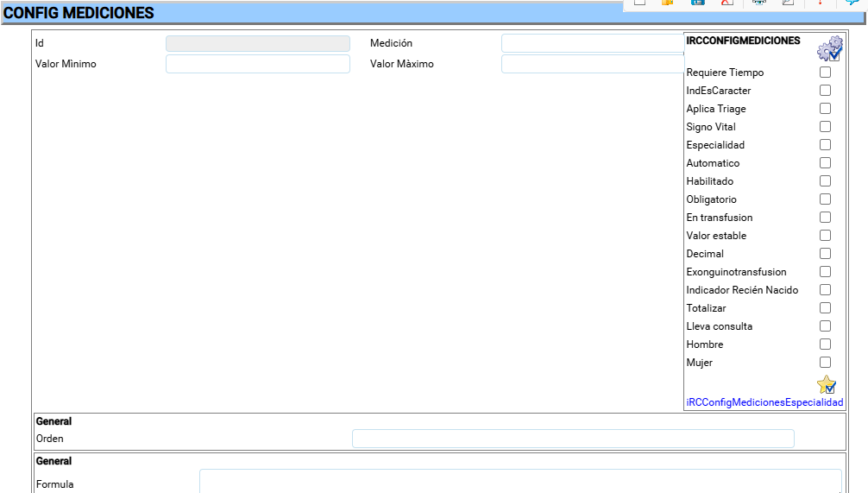868x493 pixels.
Task: Check the Aplica Triage option
Action: (x=825, y=109)
